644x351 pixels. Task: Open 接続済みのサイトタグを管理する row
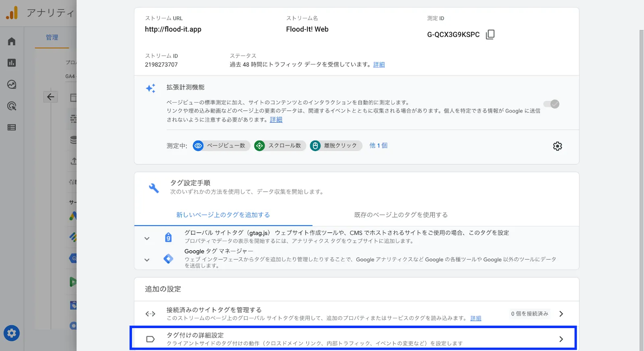click(357, 314)
